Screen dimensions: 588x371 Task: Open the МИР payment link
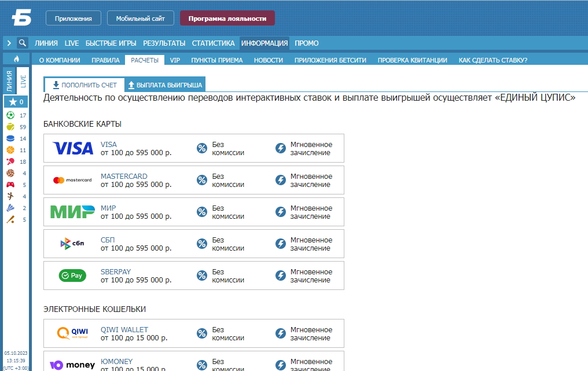108,208
